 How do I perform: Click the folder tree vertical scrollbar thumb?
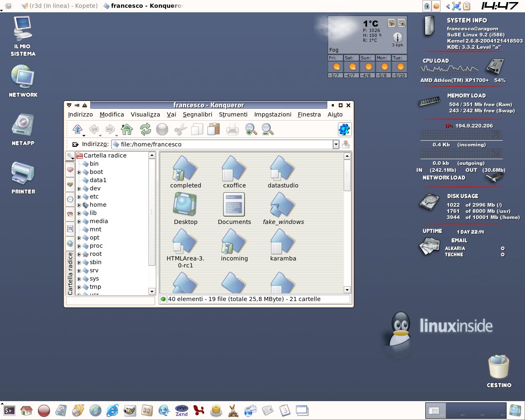[152, 212]
